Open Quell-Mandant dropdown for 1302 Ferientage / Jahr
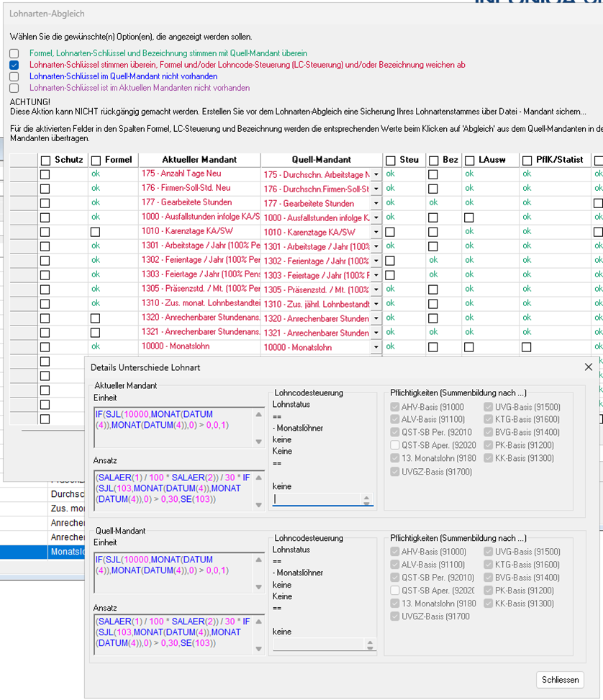Viewport: 603px width, 700px height. click(x=376, y=261)
